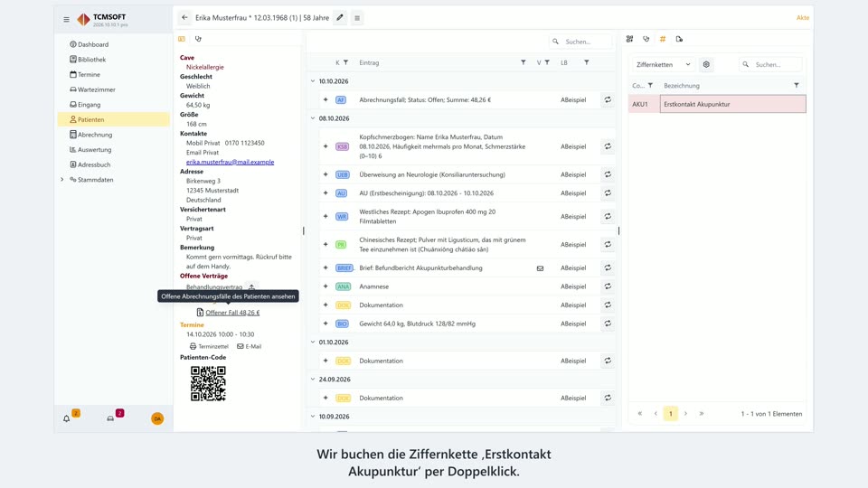Jump to last page in pagination
This screenshot has width=868, height=488.
click(702, 413)
